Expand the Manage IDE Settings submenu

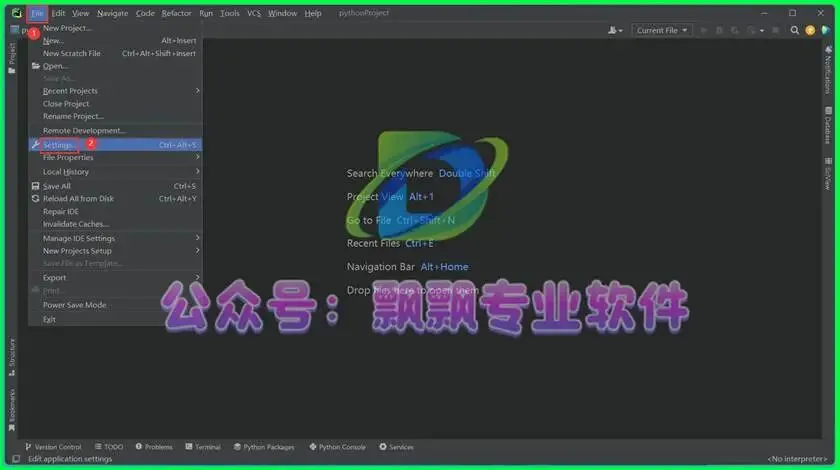click(115, 238)
